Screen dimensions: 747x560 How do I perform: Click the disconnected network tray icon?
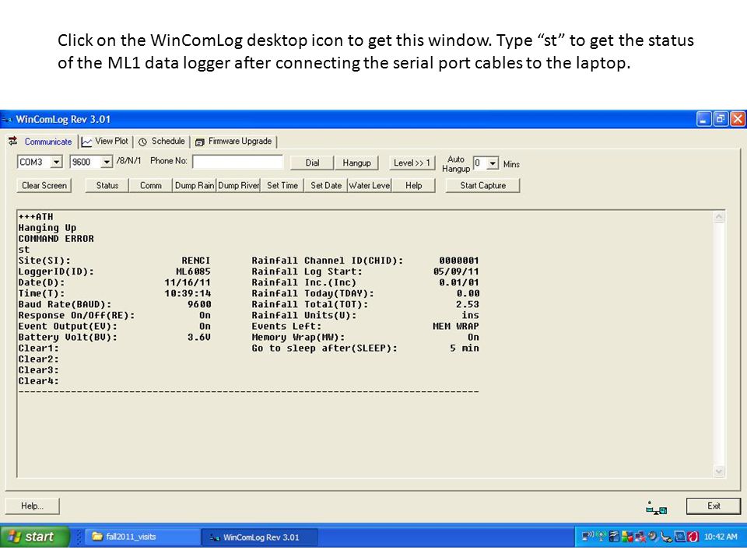[x=640, y=537]
